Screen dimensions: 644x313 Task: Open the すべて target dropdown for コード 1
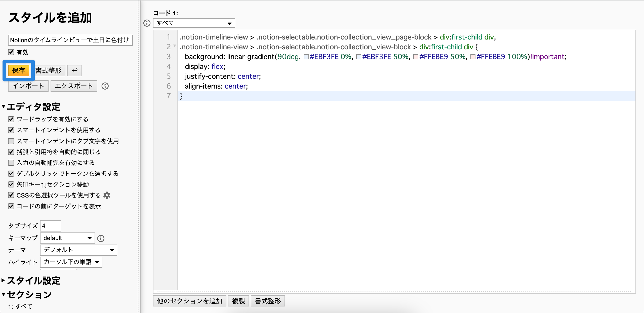tap(194, 23)
